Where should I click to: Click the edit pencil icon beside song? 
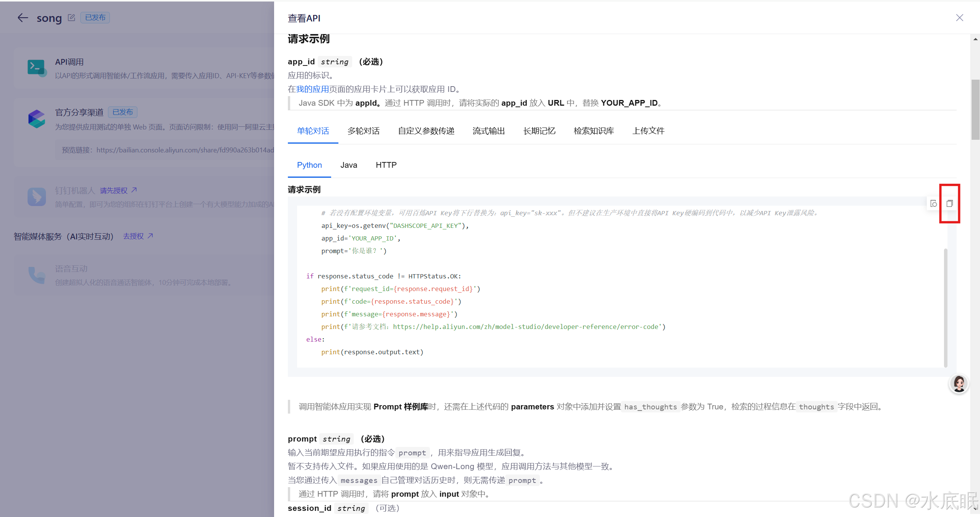point(71,18)
